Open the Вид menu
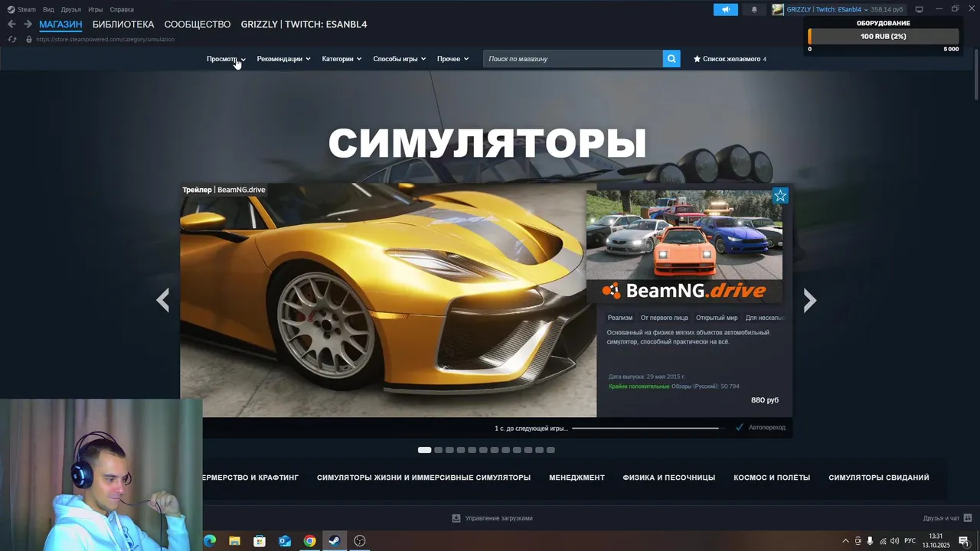Image resolution: width=980 pixels, height=551 pixels. (x=48, y=9)
